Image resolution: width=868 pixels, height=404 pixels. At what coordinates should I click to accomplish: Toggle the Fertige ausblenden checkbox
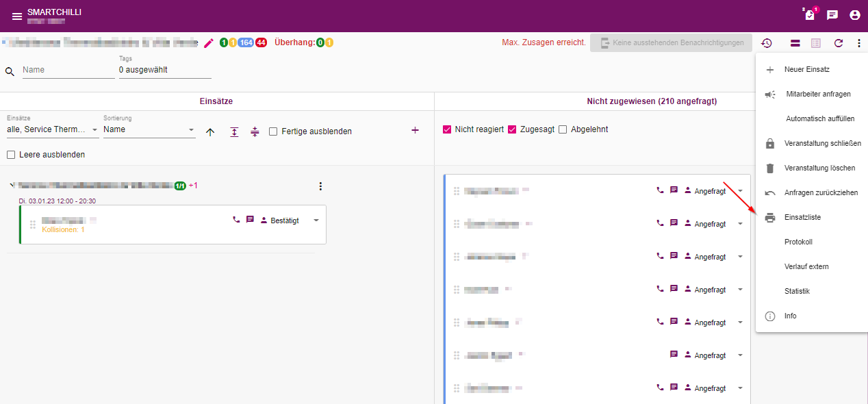[273, 131]
